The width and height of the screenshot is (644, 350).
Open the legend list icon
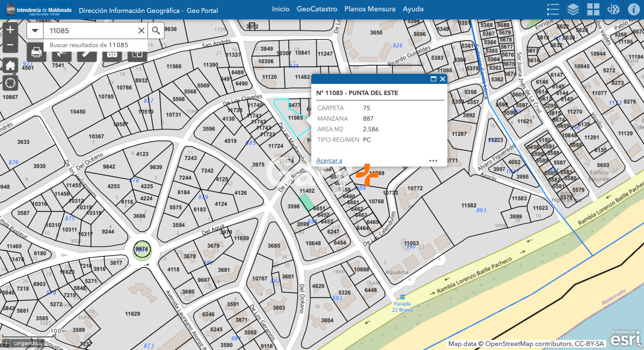coord(553,10)
